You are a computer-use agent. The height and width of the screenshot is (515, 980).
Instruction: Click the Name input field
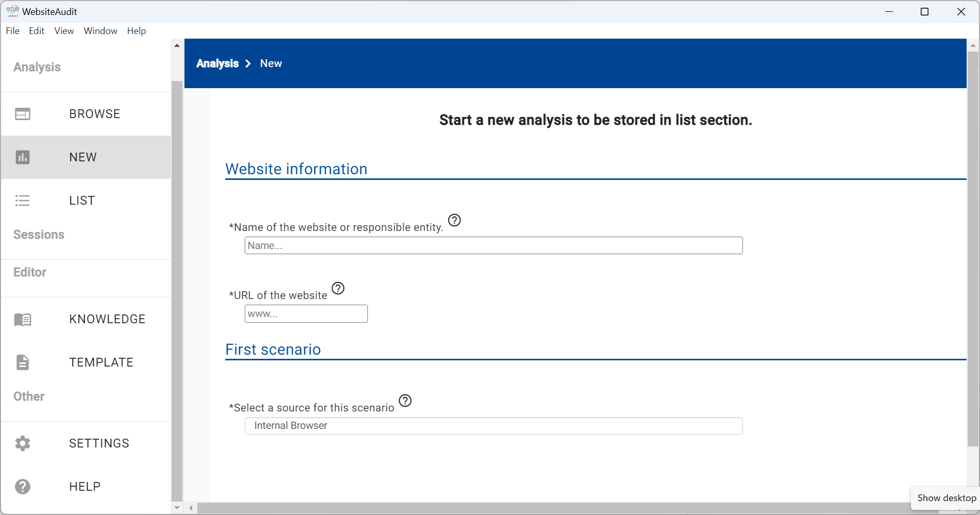click(493, 245)
